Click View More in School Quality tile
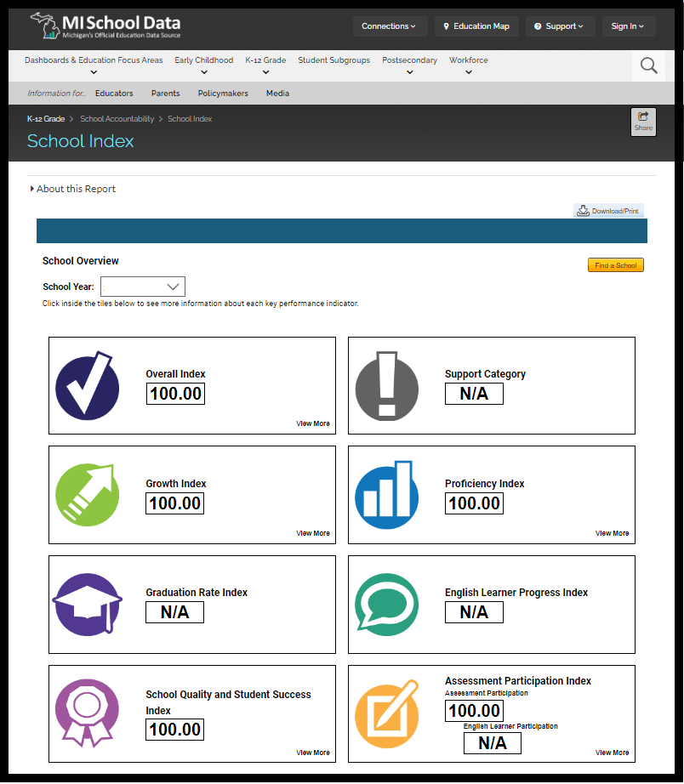 pos(313,753)
